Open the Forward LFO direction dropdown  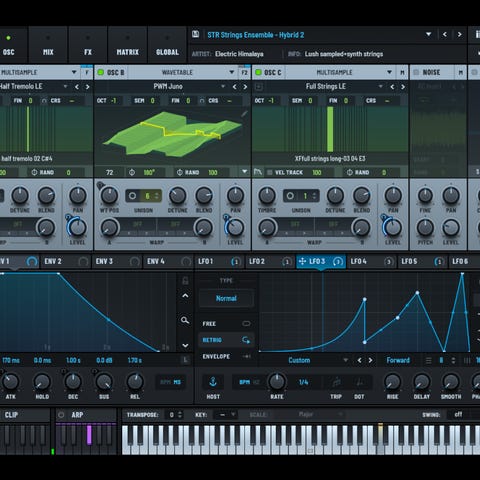coord(398,360)
